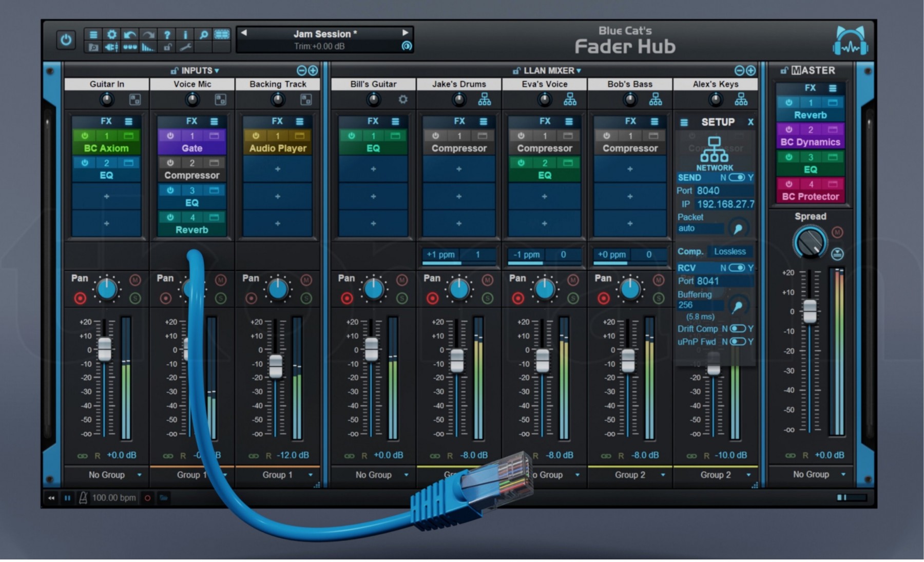Click plus button to add LLAN MIXER channel
This screenshot has width=924, height=562.
pyautogui.click(x=750, y=70)
